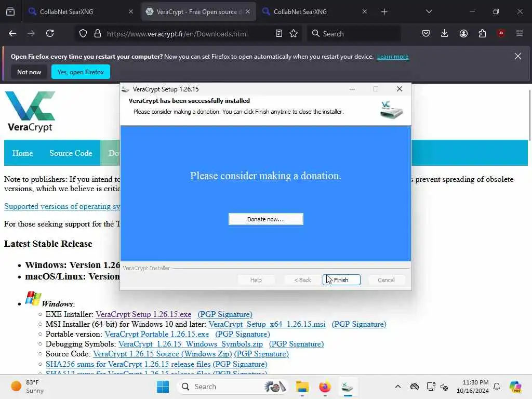Open a new tab with plus
532x399 pixels.
point(384,12)
